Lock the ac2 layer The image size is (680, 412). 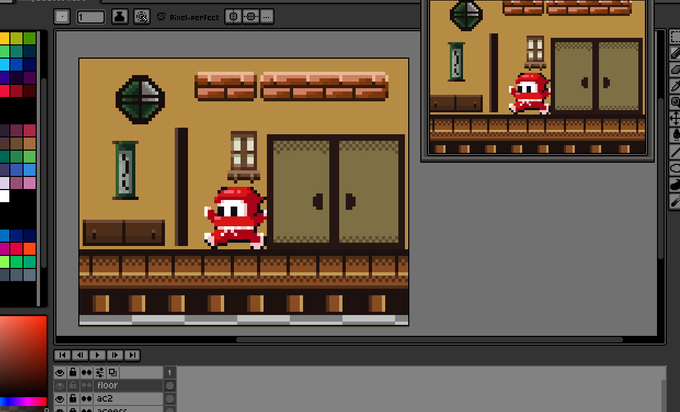[x=73, y=399]
